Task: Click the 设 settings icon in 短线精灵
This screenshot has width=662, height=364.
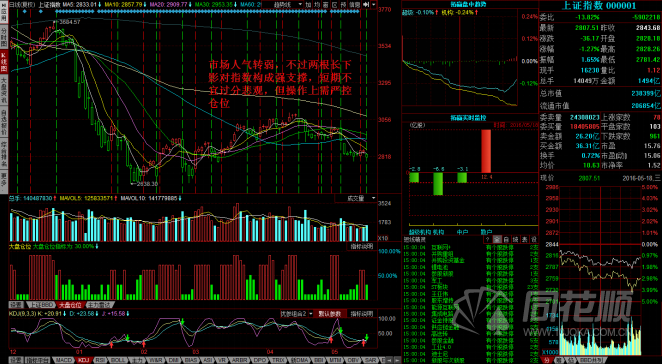Action: point(533,239)
